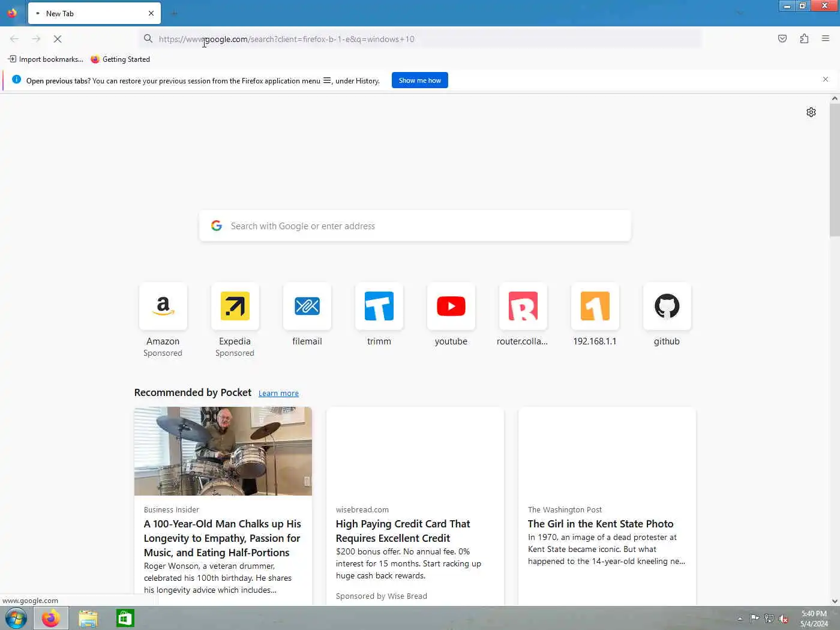Close the New Tab tab

(151, 13)
